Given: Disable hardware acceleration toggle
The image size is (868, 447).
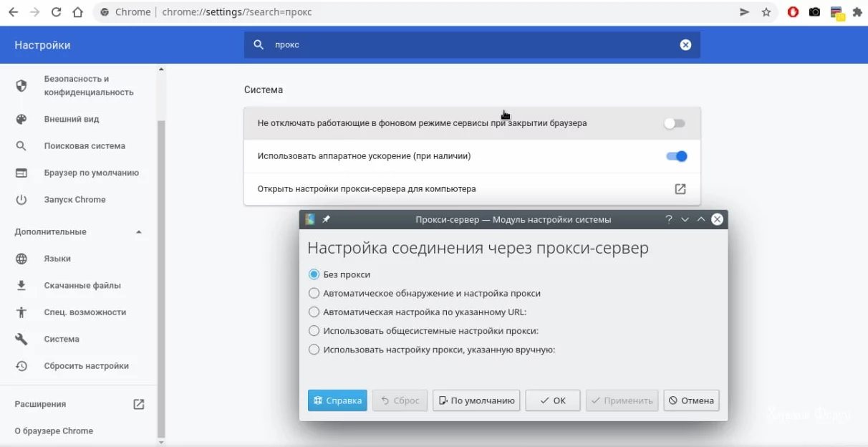Looking at the screenshot, I should click(676, 156).
